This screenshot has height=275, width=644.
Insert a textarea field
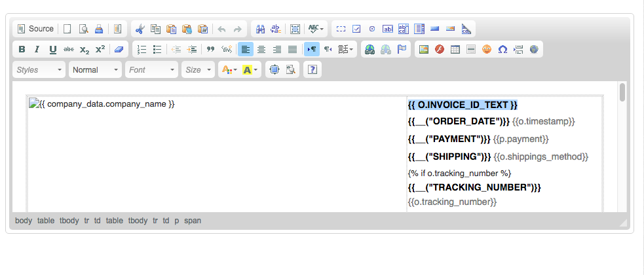[x=404, y=29]
